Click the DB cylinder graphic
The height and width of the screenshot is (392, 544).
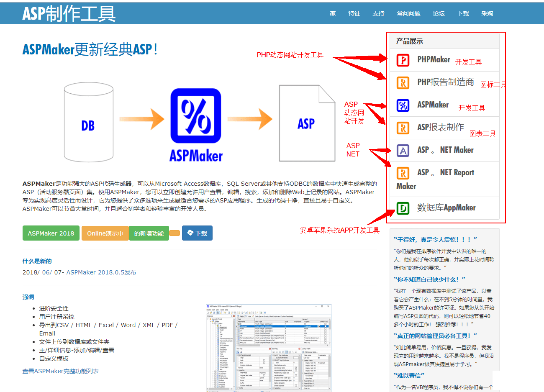click(x=88, y=122)
